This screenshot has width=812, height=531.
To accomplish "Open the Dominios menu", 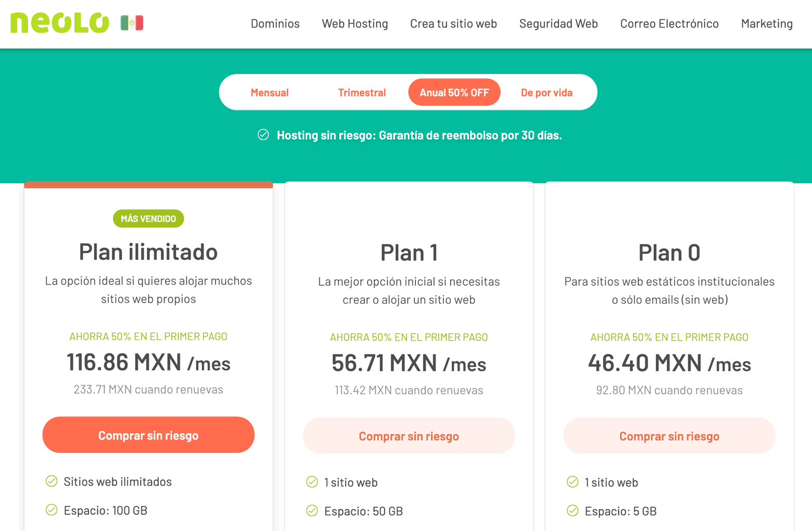I will pos(275,23).
